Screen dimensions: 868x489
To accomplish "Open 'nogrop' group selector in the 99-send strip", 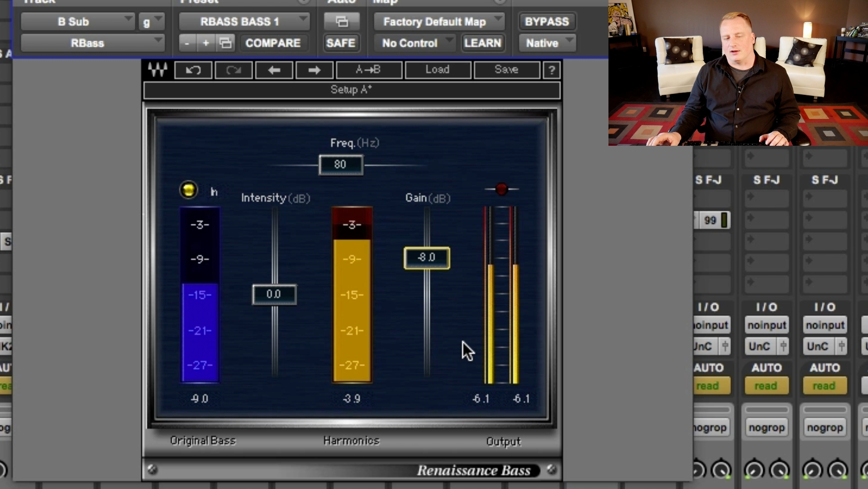I will click(x=711, y=428).
